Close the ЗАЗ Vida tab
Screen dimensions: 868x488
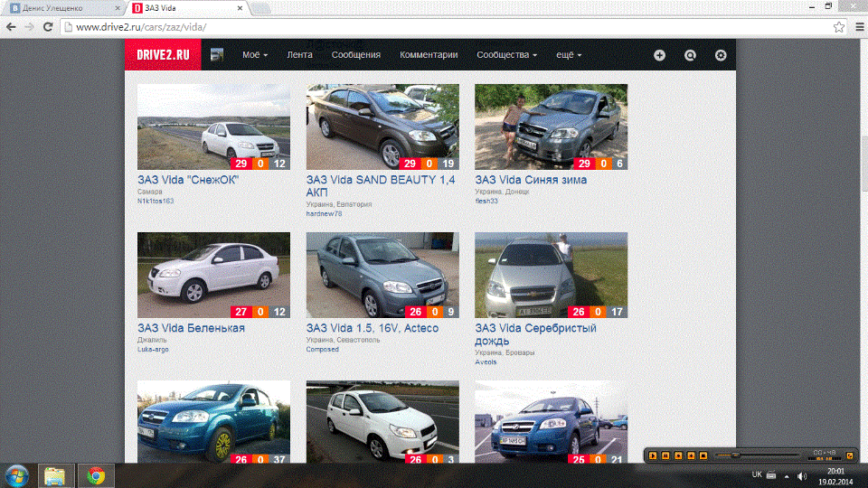click(x=240, y=8)
